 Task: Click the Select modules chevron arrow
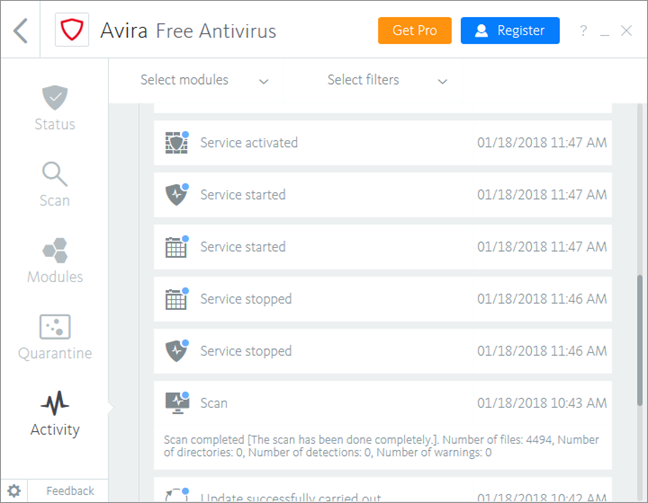264,81
